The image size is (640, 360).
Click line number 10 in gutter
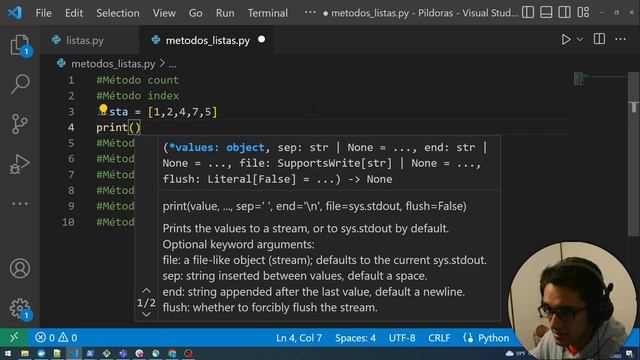[x=69, y=222]
